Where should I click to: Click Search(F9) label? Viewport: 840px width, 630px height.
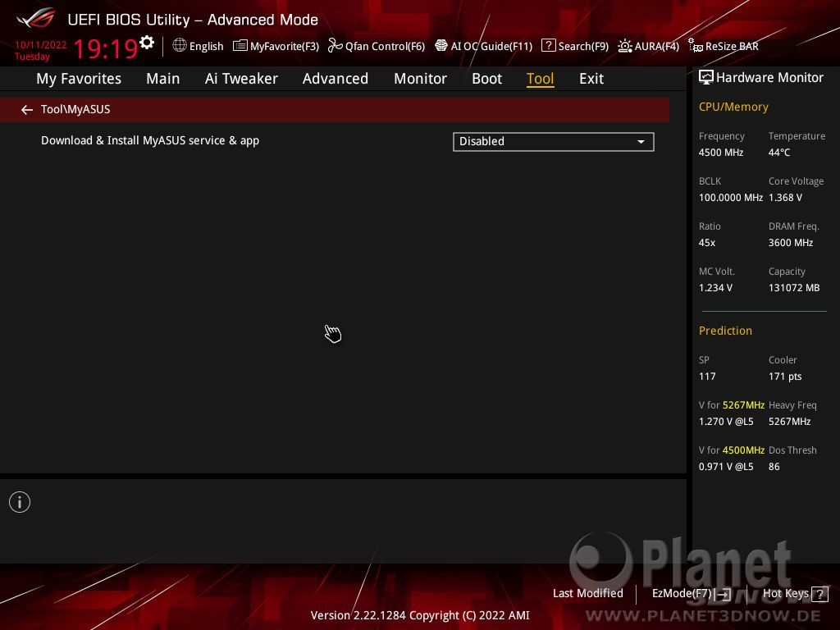[x=583, y=46]
